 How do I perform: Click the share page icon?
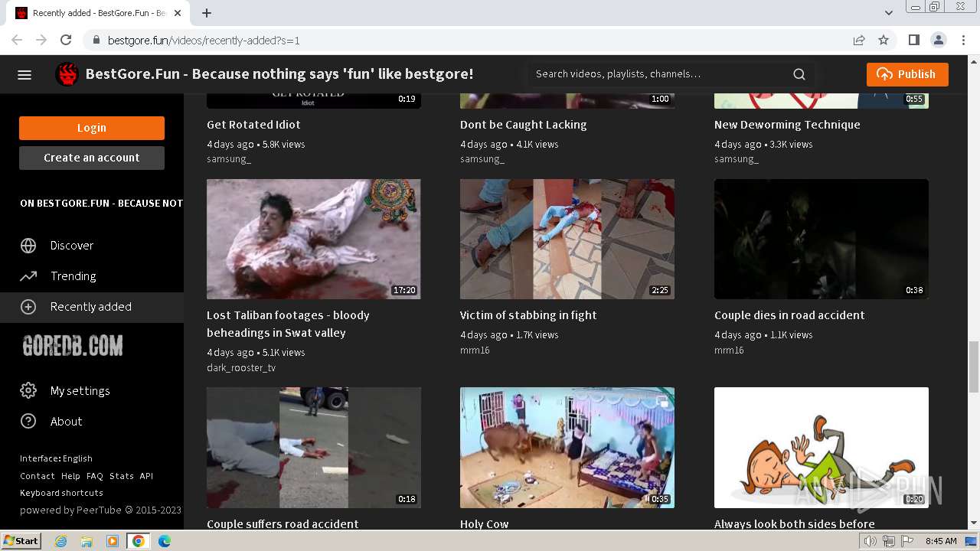click(x=859, y=41)
